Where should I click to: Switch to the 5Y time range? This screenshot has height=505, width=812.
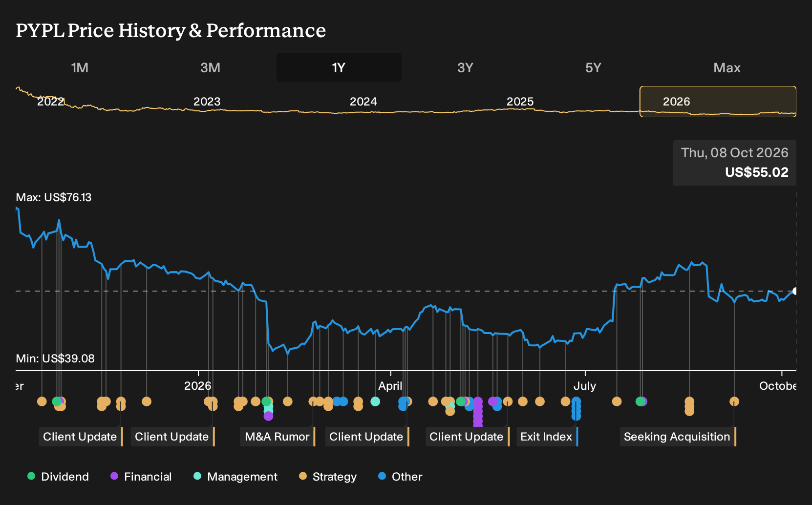point(593,67)
